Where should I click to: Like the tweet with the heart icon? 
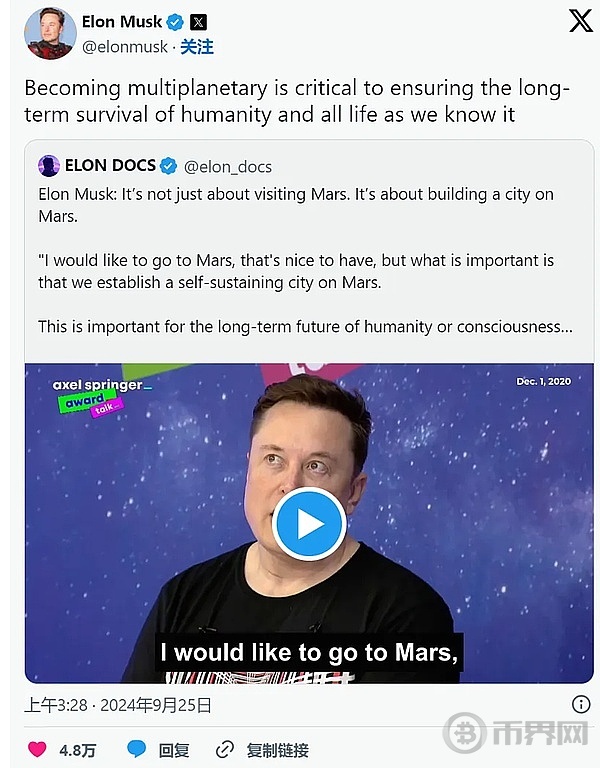[x=37, y=749]
